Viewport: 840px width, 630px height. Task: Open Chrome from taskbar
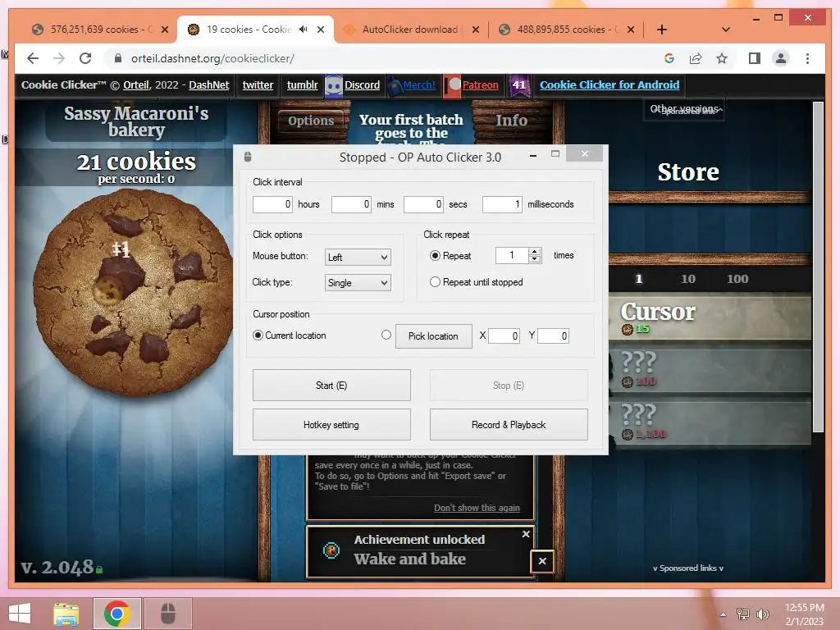[x=116, y=614]
